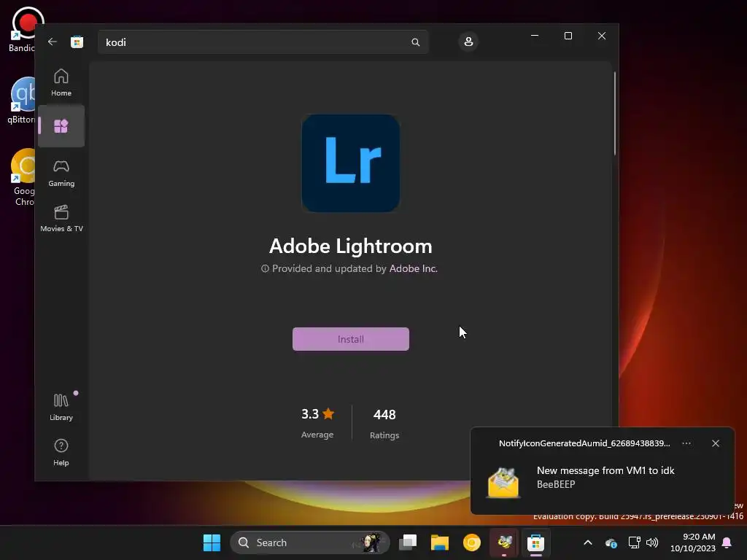Click Microsoft Store icon on taskbar
747x560 pixels.
(x=535, y=542)
